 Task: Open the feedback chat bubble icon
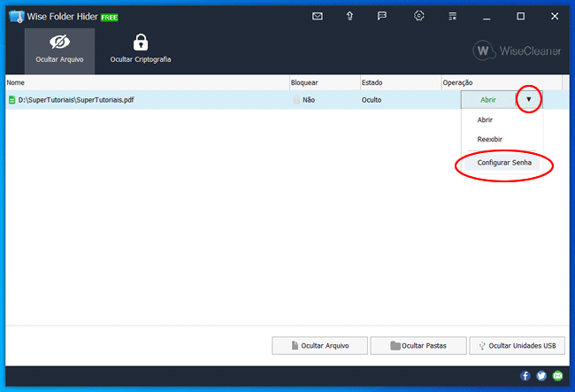(382, 16)
